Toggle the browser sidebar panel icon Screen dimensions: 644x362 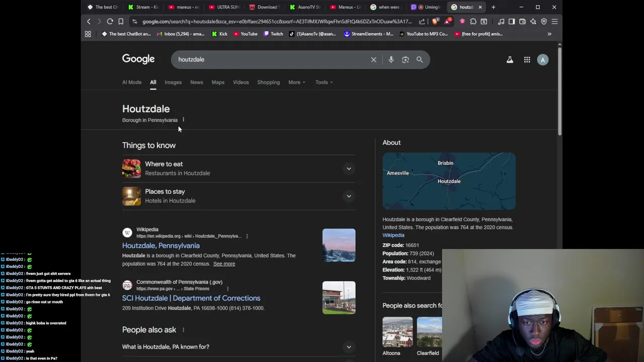click(512, 22)
